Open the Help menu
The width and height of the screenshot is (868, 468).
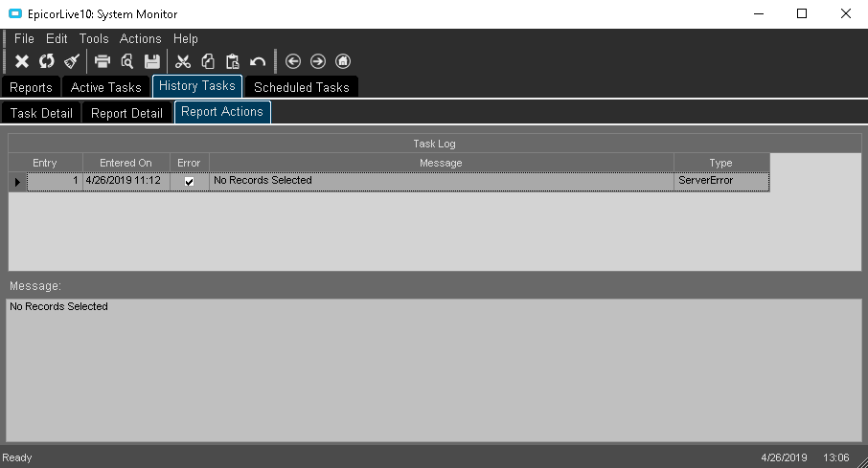click(x=186, y=38)
